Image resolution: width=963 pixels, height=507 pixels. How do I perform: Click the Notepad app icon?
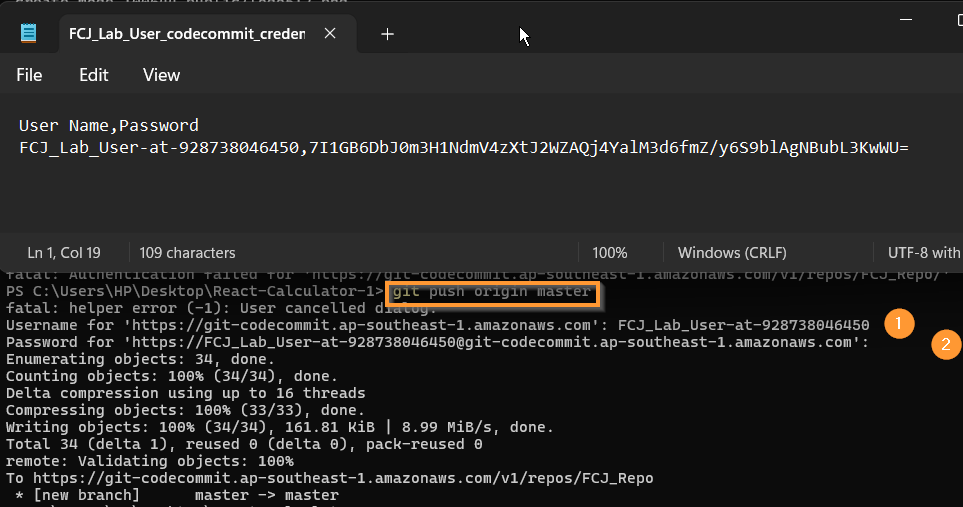(28, 33)
